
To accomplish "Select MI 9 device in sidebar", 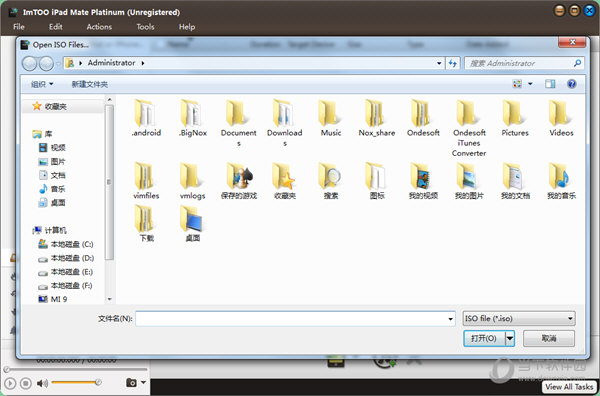I will click(x=53, y=299).
